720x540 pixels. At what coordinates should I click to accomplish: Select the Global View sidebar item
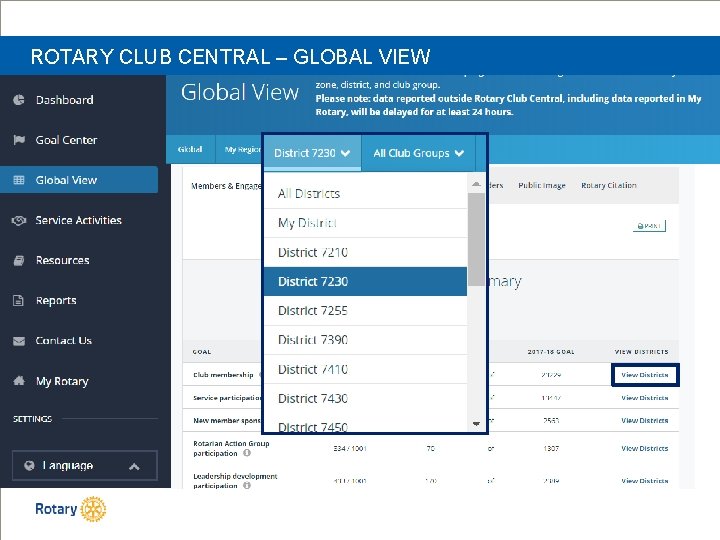79,180
